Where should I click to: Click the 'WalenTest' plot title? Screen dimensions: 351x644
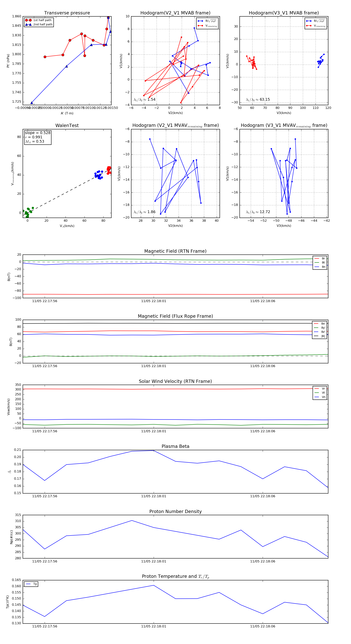pyautogui.click(x=67, y=125)
